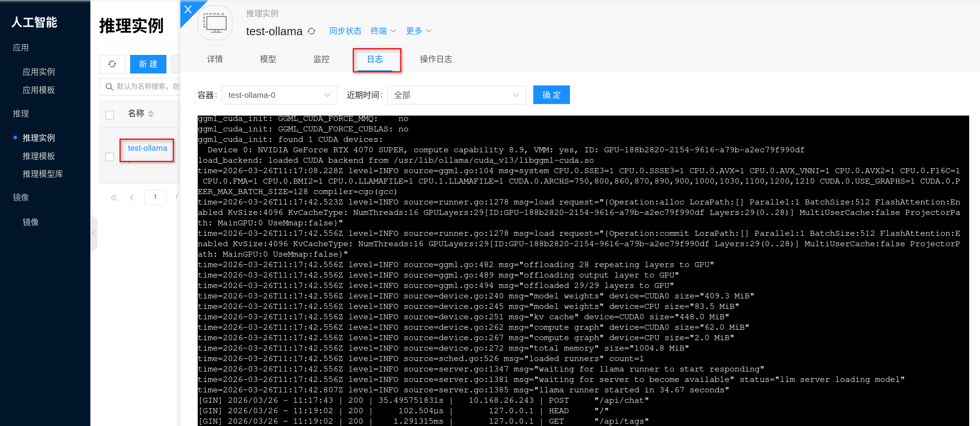Switch to the 操作日志 tab
This screenshot has width=980, height=426.
pyautogui.click(x=436, y=59)
